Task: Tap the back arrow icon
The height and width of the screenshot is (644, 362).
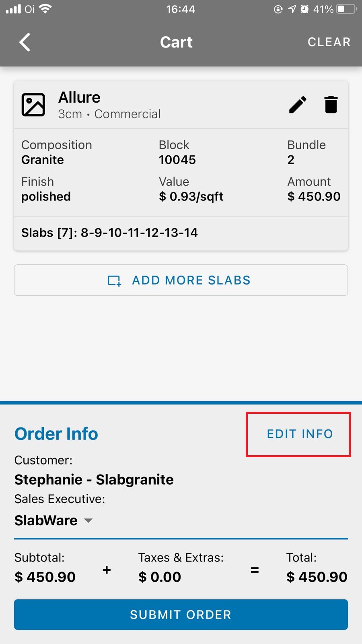Action: [x=25, y=42]
